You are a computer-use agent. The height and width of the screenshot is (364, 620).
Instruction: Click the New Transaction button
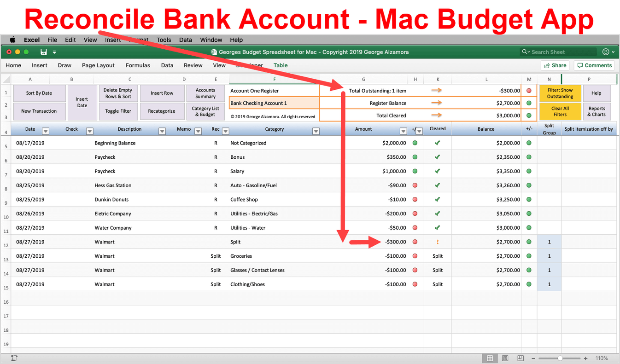39,111
